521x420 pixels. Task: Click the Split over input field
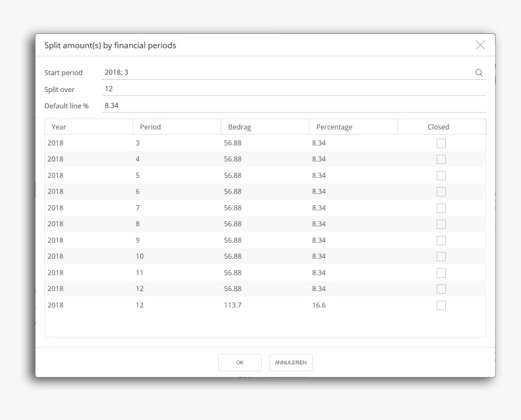pyautogui.click(x=294, y=89)
